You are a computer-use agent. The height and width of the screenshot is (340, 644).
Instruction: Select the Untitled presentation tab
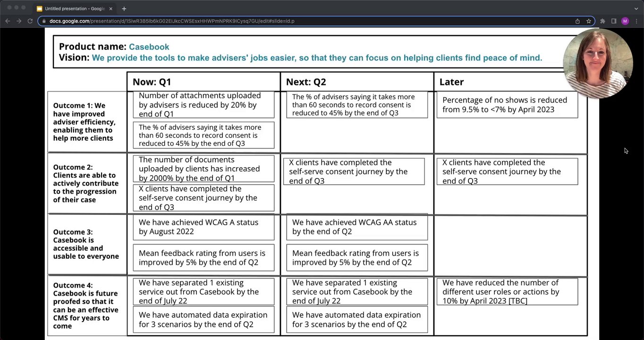(75, 8)
